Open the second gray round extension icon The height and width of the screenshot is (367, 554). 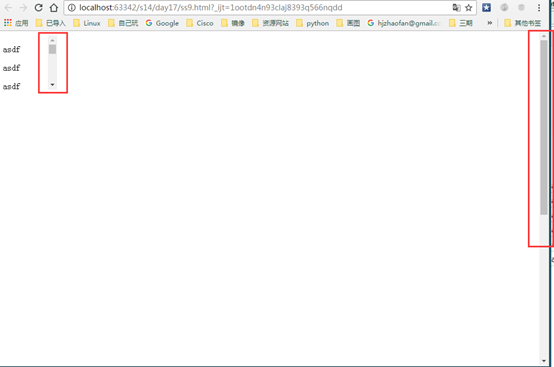521,7
